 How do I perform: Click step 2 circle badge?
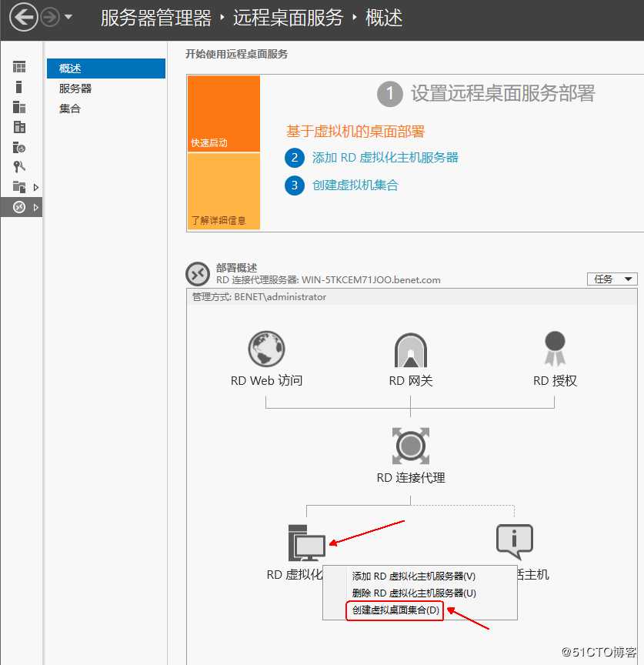pyautogui.click(x=295, y=158)
